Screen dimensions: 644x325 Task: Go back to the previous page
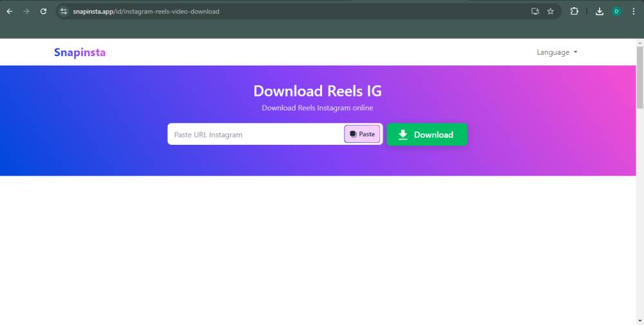(10, 12)
